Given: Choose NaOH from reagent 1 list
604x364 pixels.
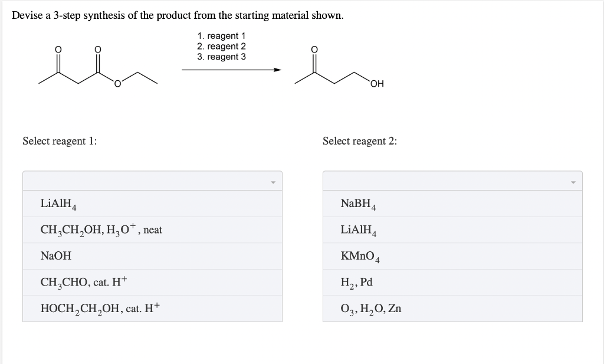Looking at the screenshot, I should (54, 255).
